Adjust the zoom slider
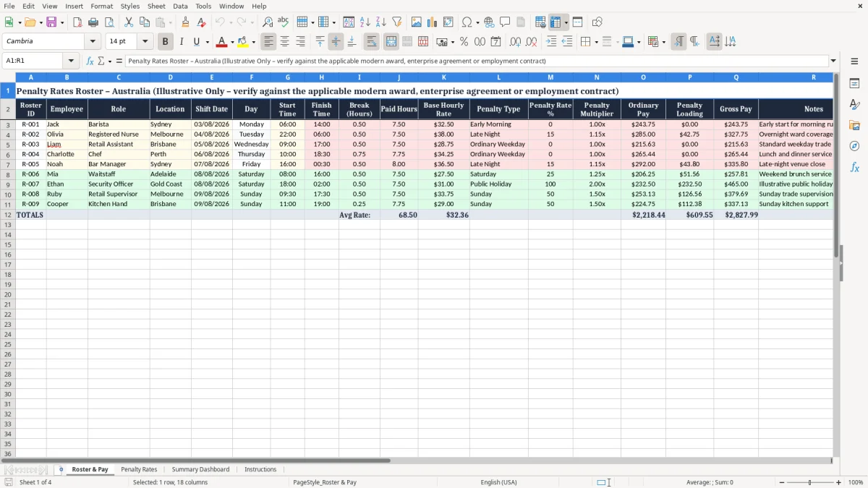Image resolution: width=868 pixels, height=488 pixels. [x=809, y=482]
